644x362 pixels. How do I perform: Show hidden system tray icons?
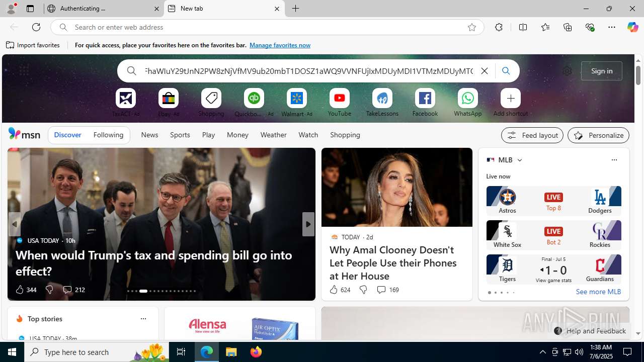click(x=542, y=352)
